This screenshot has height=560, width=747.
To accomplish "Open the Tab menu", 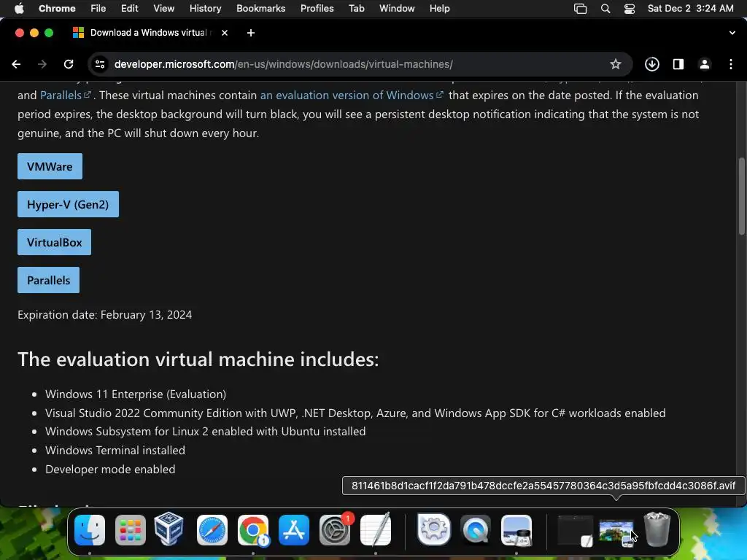I will pos(356,9).
